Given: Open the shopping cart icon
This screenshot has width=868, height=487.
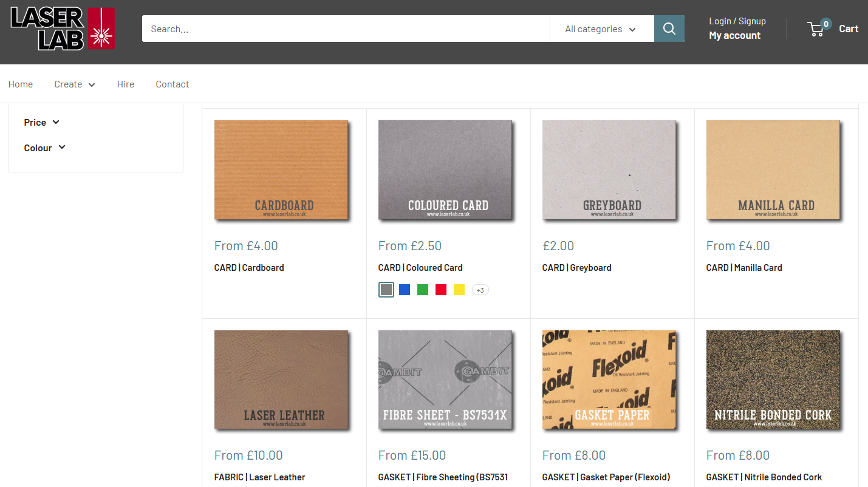Looking at the screenshot, I should [816, 29].
